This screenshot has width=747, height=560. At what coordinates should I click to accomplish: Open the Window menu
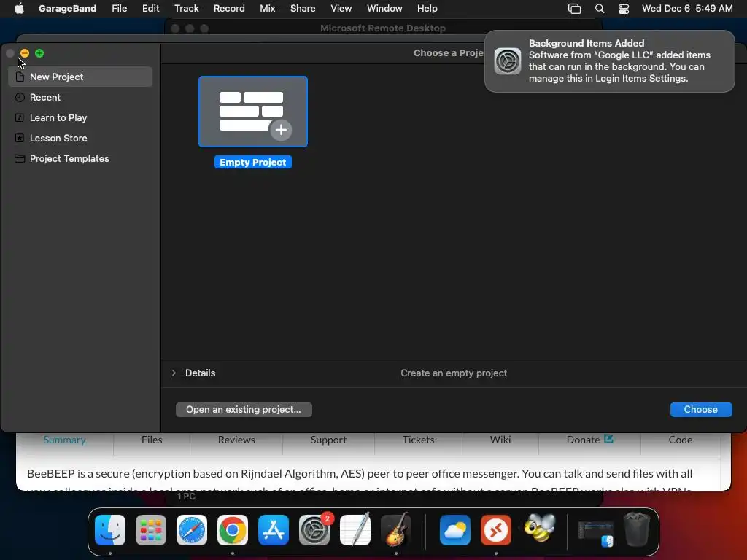(384, 8)
